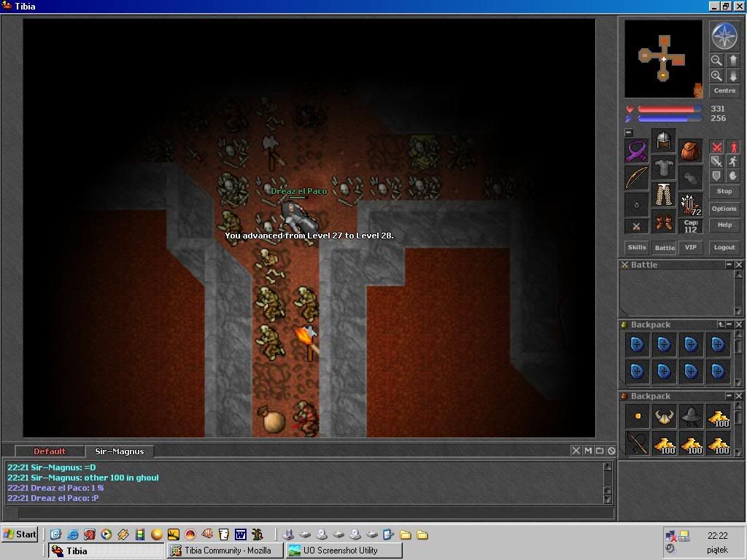
Task: Click the chat console scroll down arrow
Action: 608,499
